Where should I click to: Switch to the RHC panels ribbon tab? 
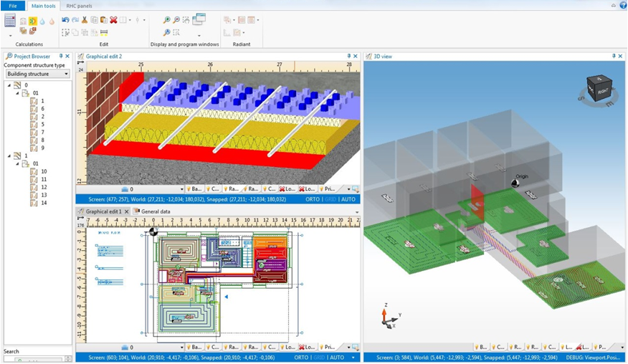[80, 6]
